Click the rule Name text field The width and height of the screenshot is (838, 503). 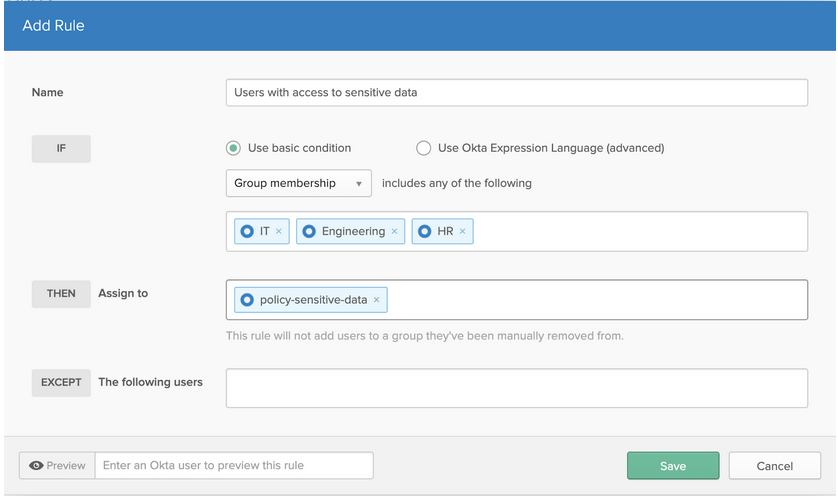[x=516, y=92]
